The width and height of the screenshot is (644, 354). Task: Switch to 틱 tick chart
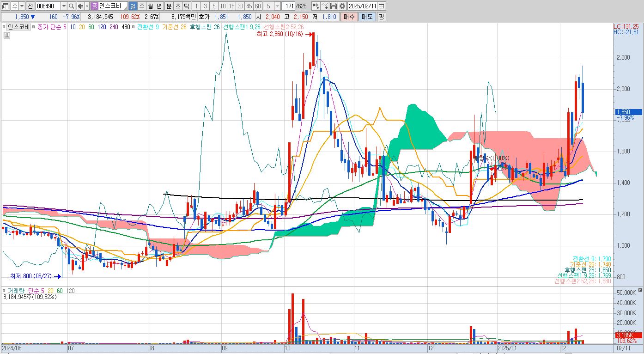[x=186, y=6]
